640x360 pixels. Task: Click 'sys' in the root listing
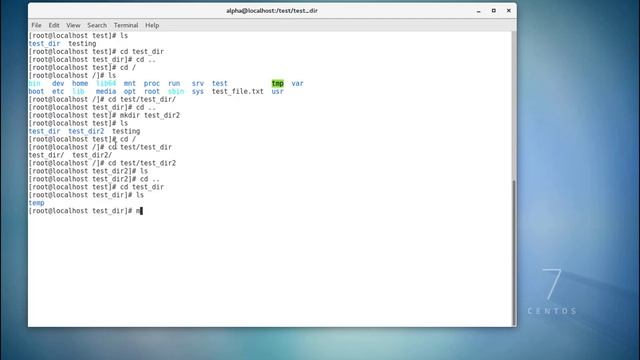click(198, 91)
